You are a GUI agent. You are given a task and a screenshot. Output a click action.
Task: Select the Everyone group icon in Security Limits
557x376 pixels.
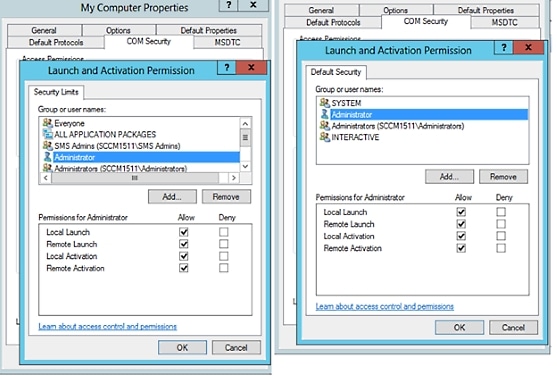click(47, 123)
